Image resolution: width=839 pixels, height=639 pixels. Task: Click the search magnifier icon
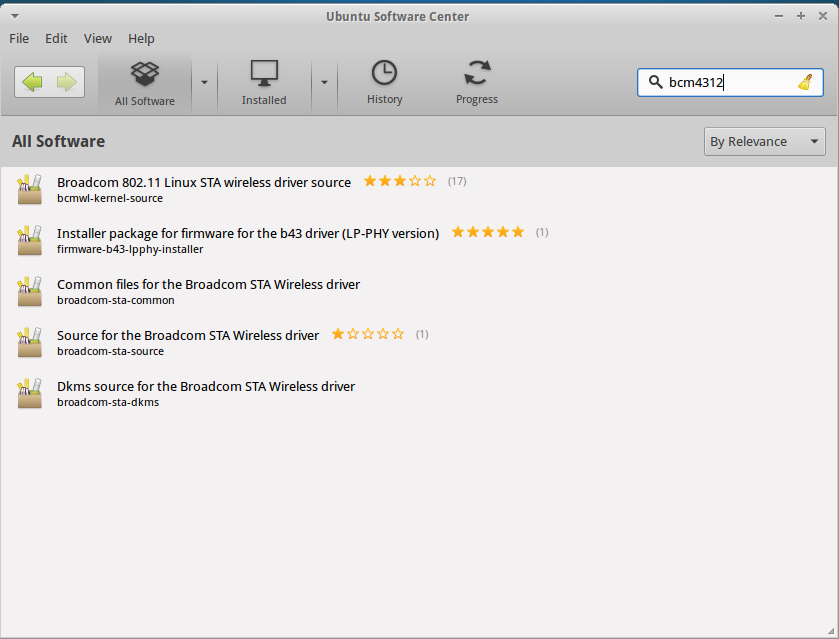coord(655,82)
